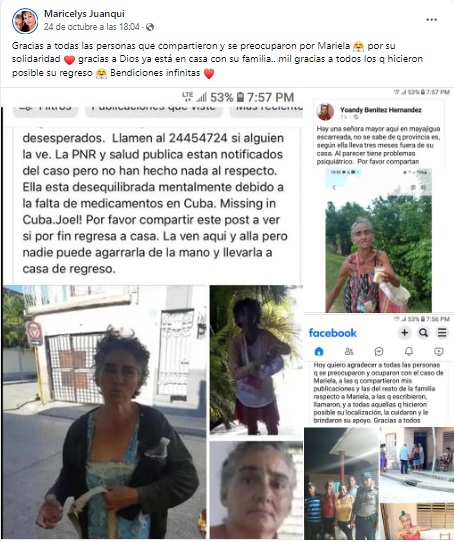This screenshot has height=542, width=454.
Task: Open the Messenger icon in Facebook bar
Action: pos(379,352)
